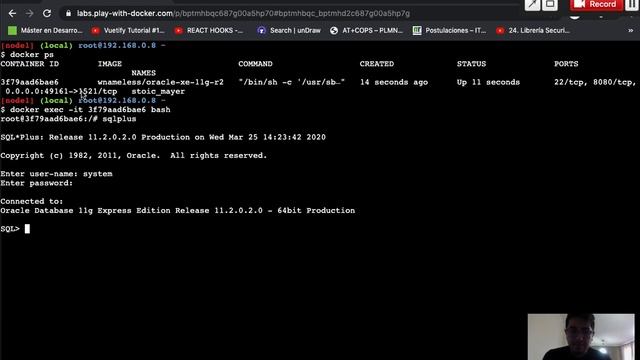Viewport: 640px width, 360px height.
Task: Click the SQL> prompt cursor
Action: pos(27,229)
